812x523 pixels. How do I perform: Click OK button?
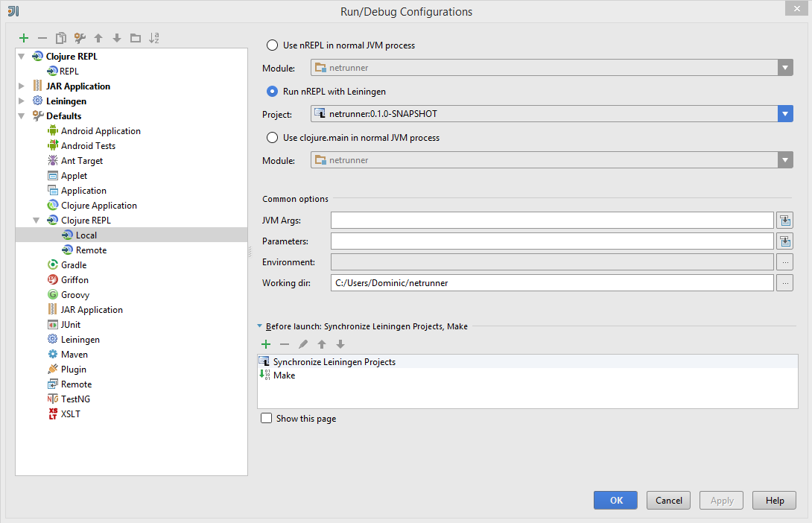click(616, 500)
